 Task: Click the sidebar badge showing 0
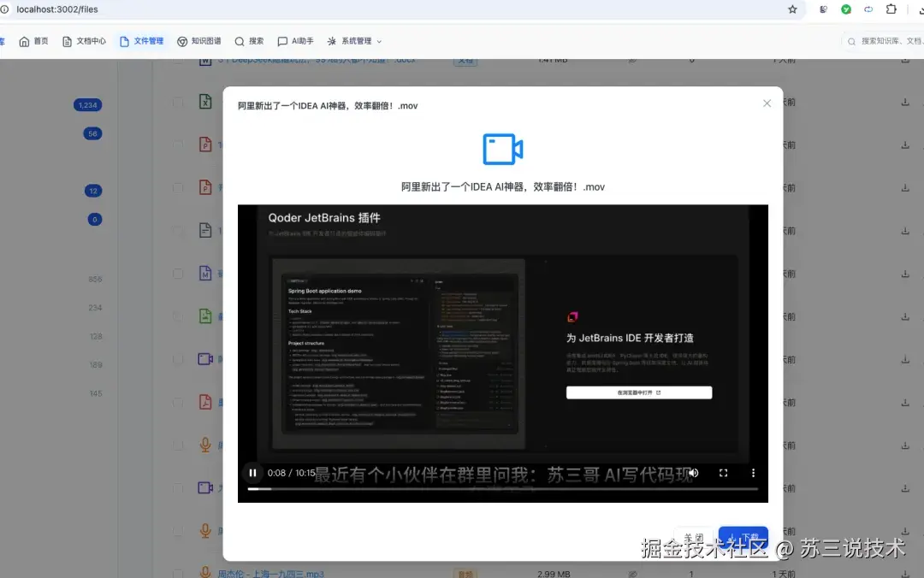(x=95, y=219)
